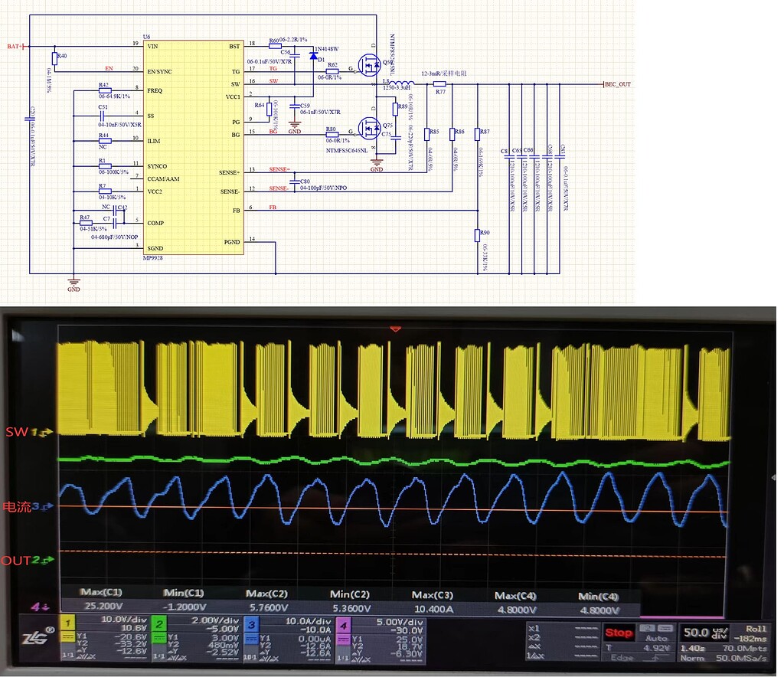Image resolution: width=784 pixels, height=677 pixels.
Task: Select the C80 capacitor symbol
Action: point(295,181)
